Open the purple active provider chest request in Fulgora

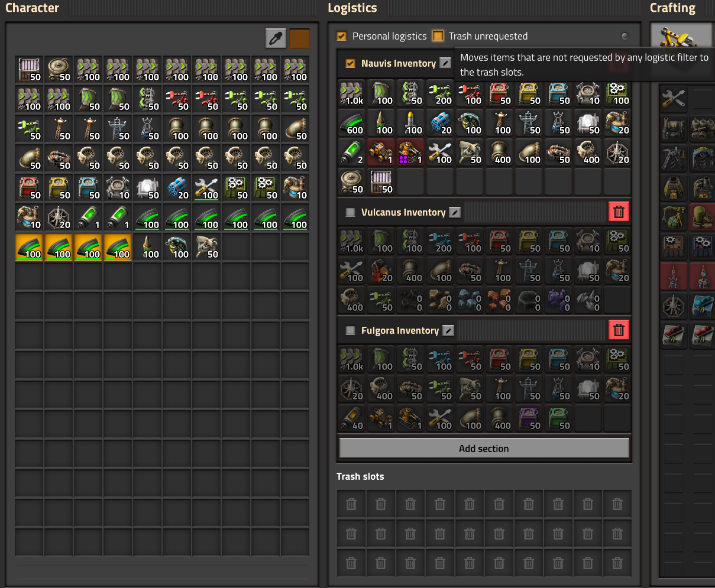tap(529, 419)
